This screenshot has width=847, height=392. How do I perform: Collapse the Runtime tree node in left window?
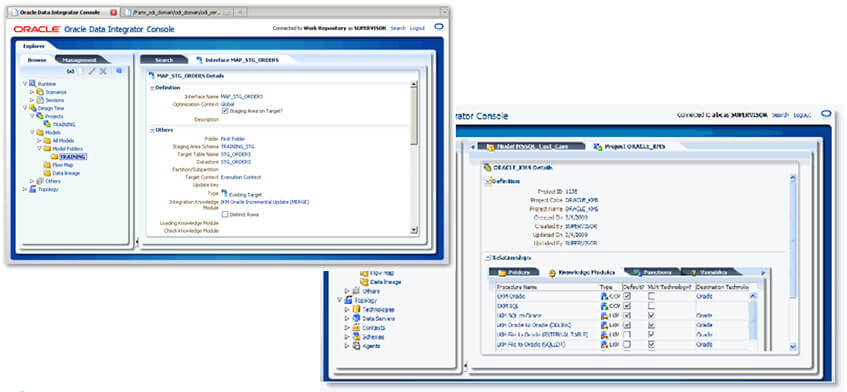pyautogui.click(x=25, y=84)
